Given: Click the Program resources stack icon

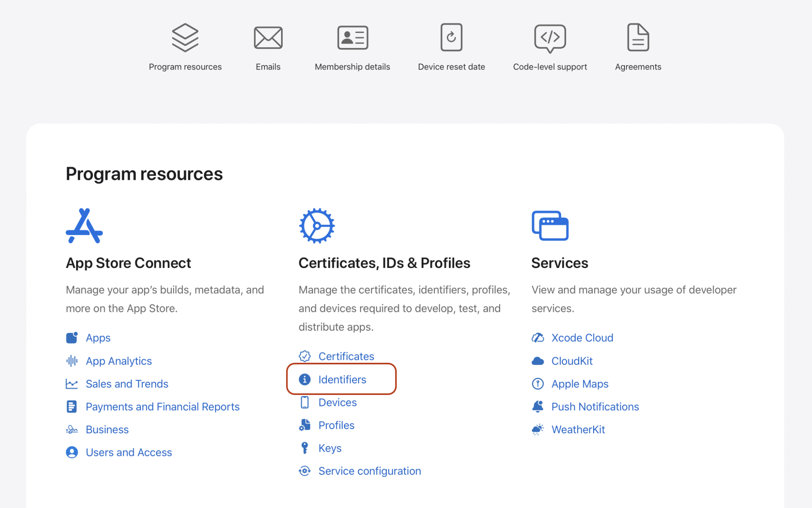Looking at the screenshot, I should point(185,38).
